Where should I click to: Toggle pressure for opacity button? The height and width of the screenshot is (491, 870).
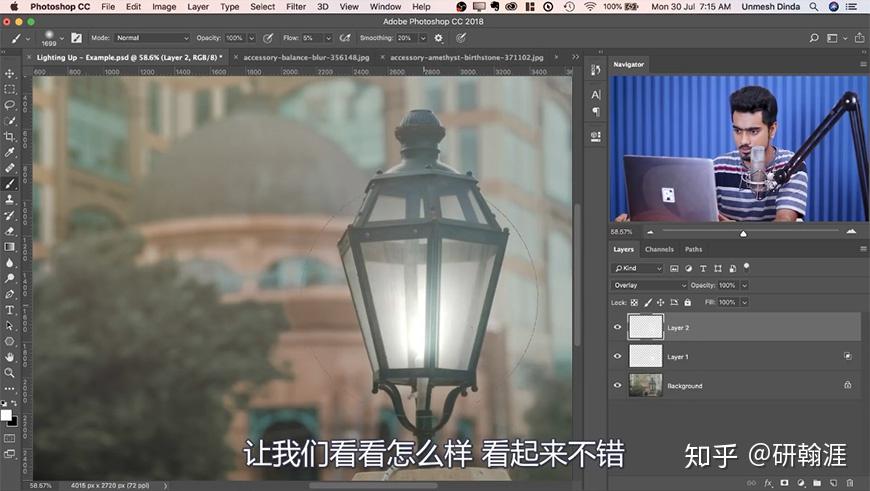[268, 38]
